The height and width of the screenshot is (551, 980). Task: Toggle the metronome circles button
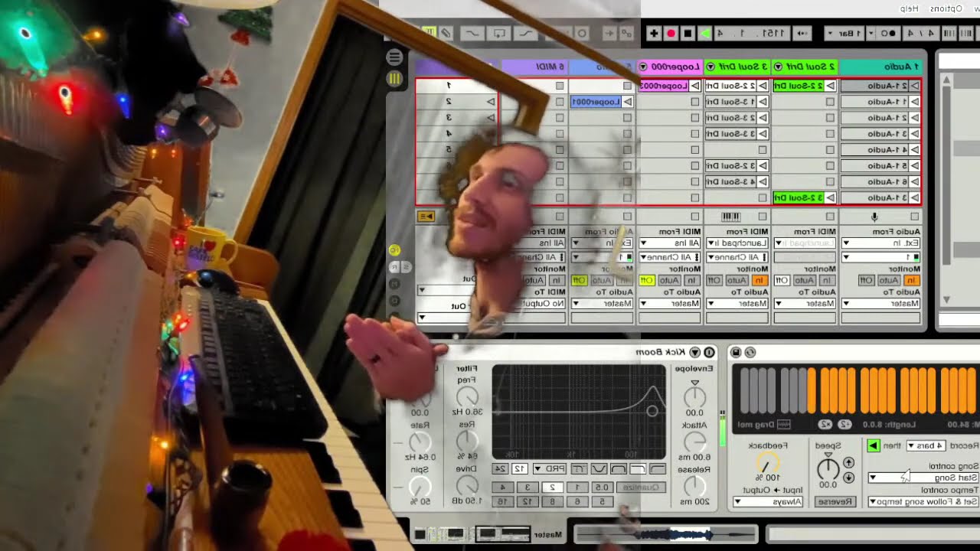point(889,33)
